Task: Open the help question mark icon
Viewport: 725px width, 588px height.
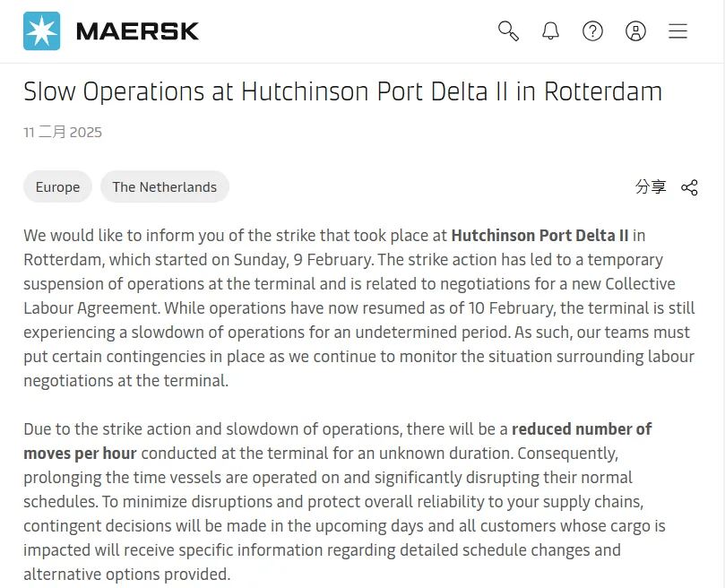Action: pos(592,31)
